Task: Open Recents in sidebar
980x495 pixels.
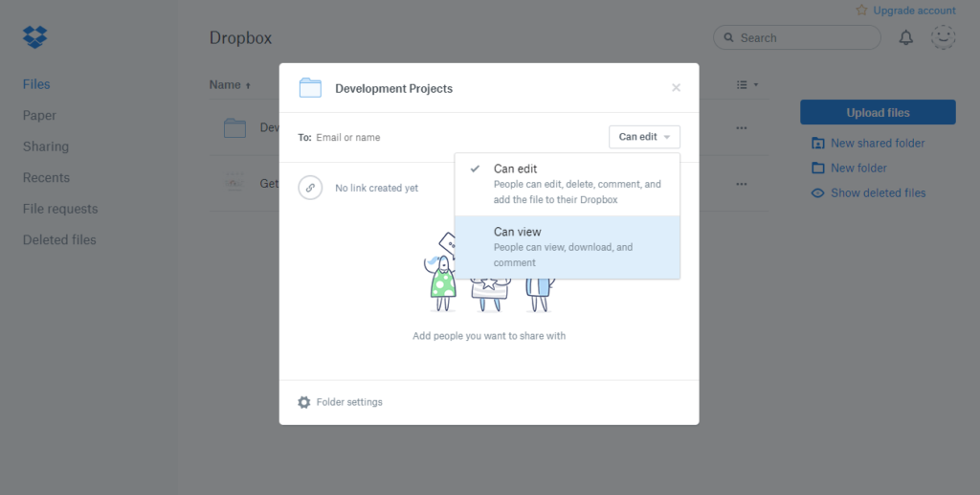Action: pos(46,177)
